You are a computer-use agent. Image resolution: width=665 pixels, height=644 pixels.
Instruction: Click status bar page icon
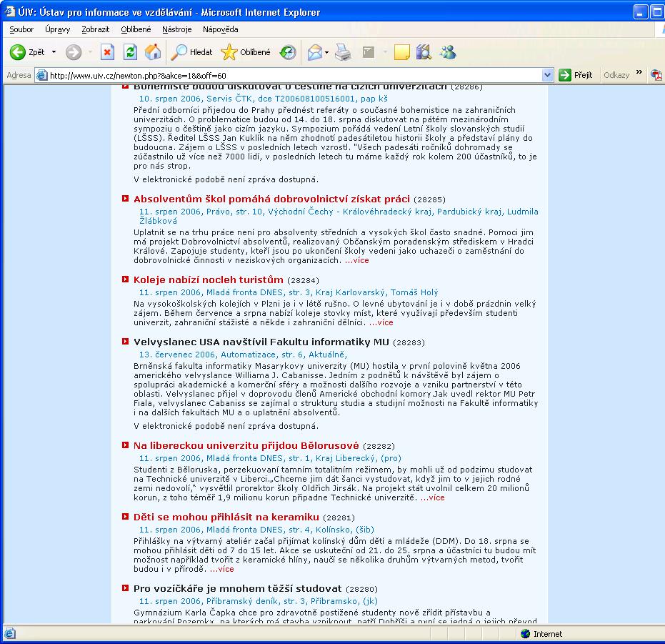pos(9,633)
